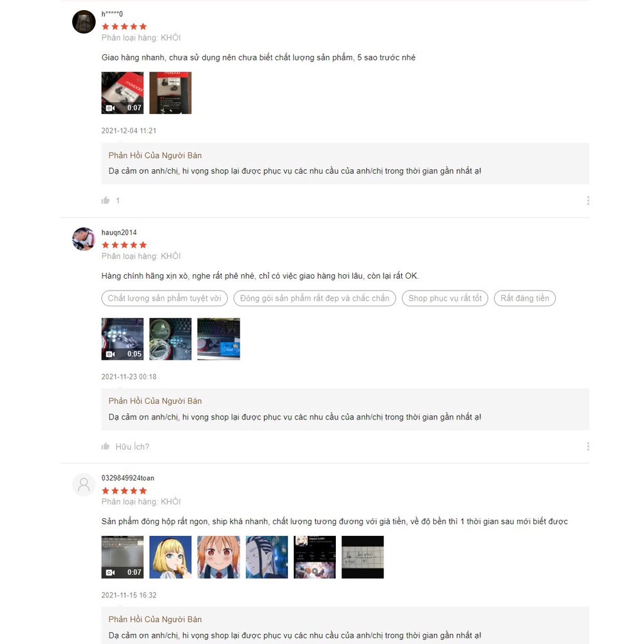The width and height of the screenshot is (644, 644).
Task: Open orange-haired anime girl thumbnail
Action: [x=218, y=557]
